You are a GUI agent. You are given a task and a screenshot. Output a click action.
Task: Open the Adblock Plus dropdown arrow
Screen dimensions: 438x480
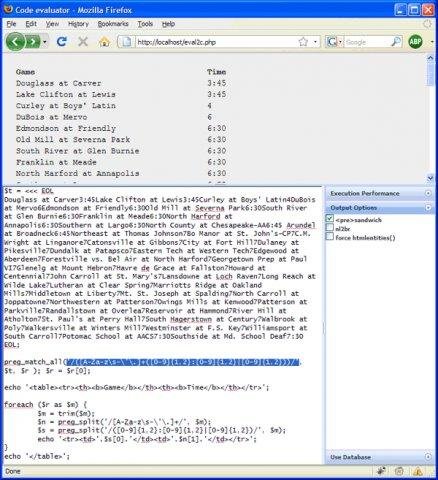pyautogui.click(x=432, y=42)
